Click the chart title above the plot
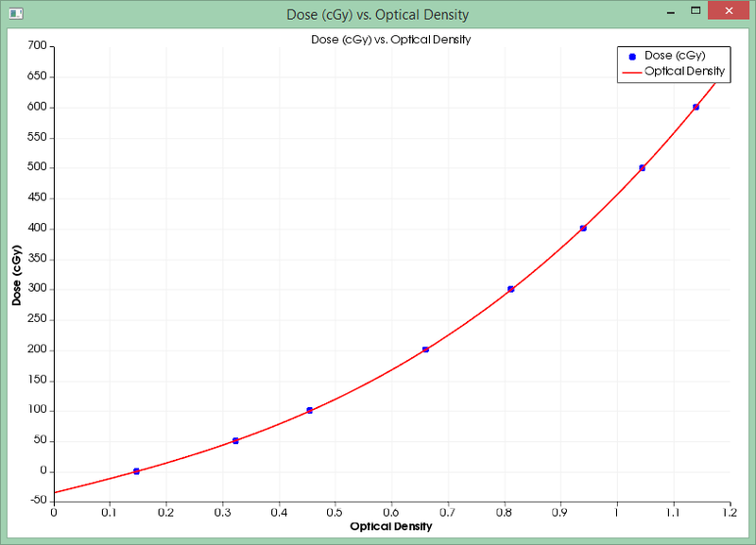Viewport: 756px width, 545px height. pos(391,40)
